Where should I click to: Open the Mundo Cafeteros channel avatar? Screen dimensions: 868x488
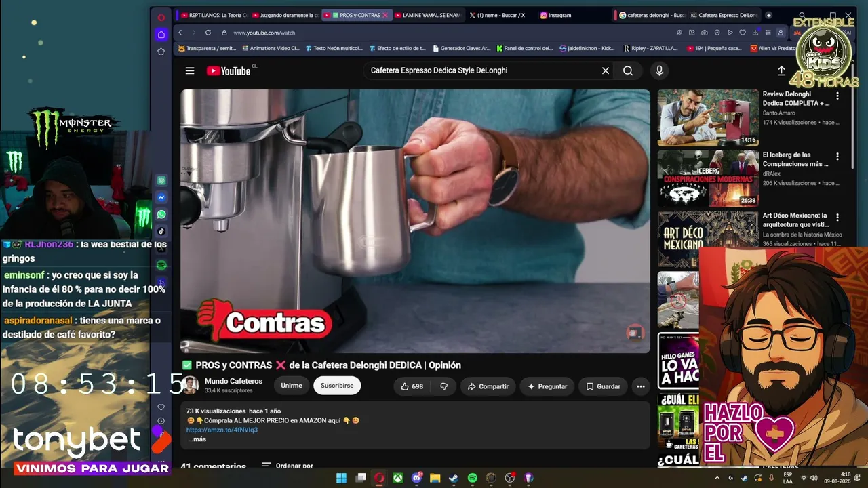pyautogui.click(x=191, y=386)
